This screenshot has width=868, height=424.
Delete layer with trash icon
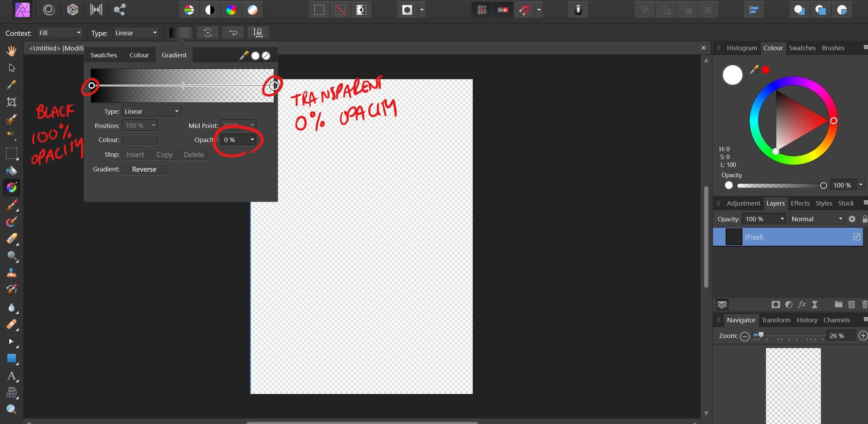[864, 305]
